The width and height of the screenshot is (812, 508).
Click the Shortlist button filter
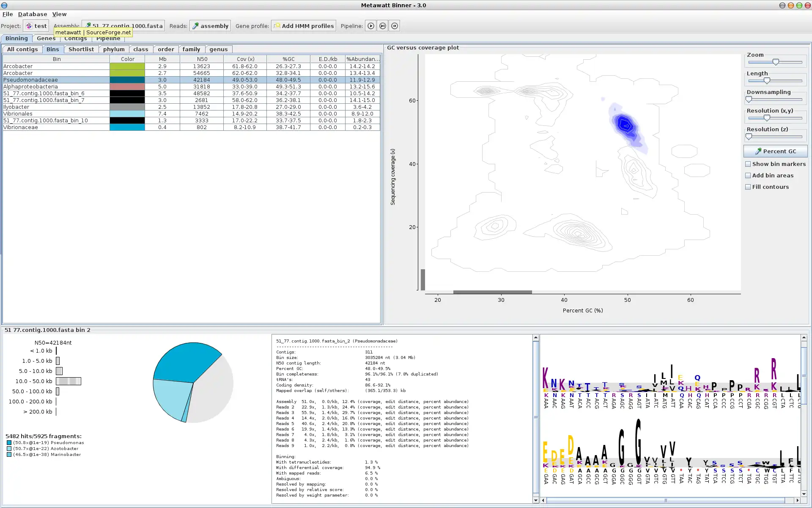[x=81, y=49]
